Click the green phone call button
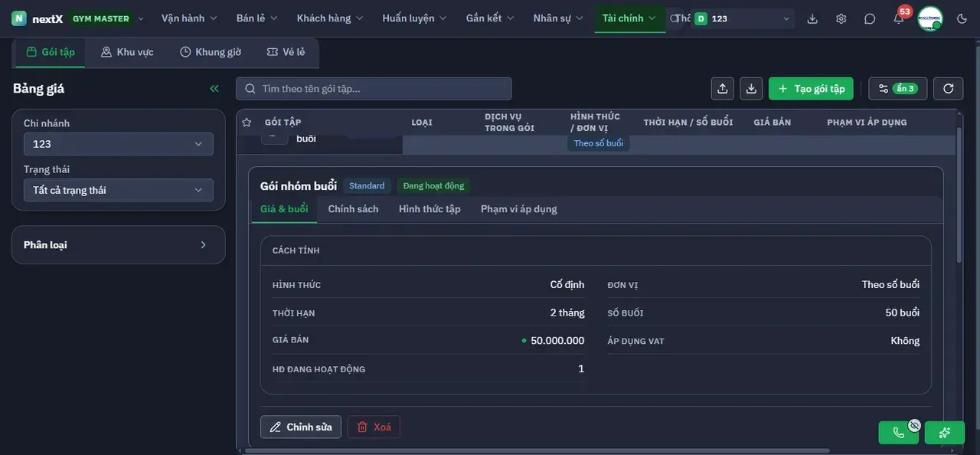980x455 pixels. (x=899, y=433)
